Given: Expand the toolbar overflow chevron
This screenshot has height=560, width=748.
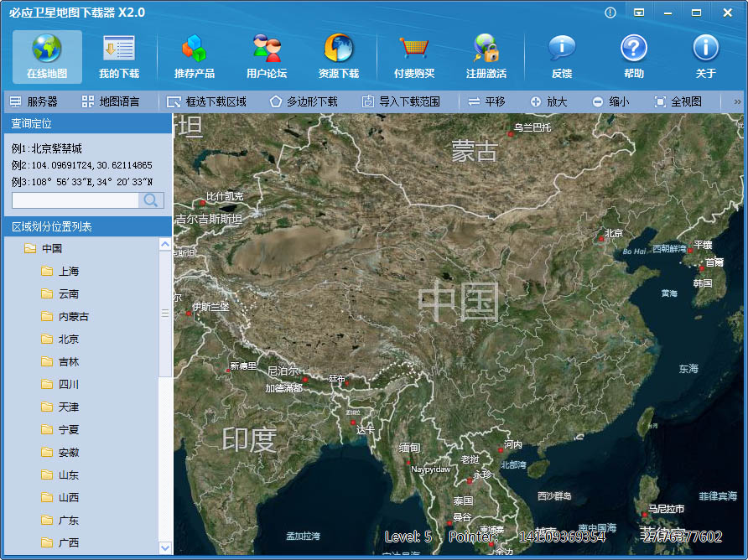Looking at the screenshot, I should pos(737,101).
